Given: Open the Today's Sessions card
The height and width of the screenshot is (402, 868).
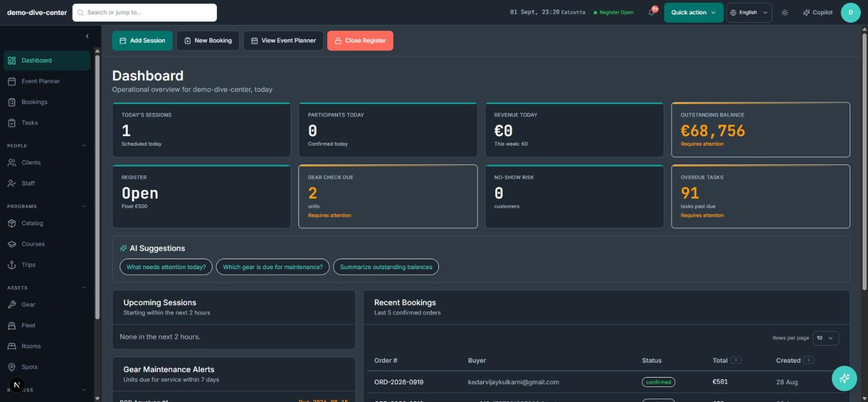Looking at the screenshot, I should tap(201, 130).
